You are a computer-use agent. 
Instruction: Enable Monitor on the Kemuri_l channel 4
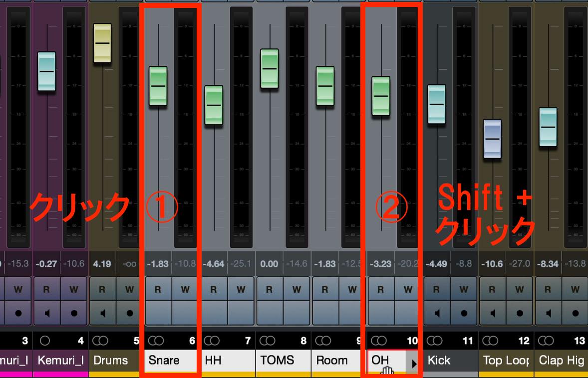click(46, 313)
